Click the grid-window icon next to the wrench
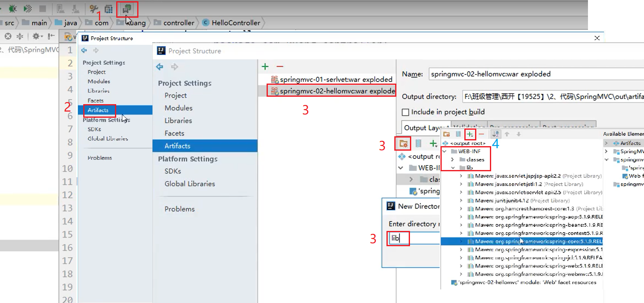This screenshot has width=644, height=303. coord(109,9)
